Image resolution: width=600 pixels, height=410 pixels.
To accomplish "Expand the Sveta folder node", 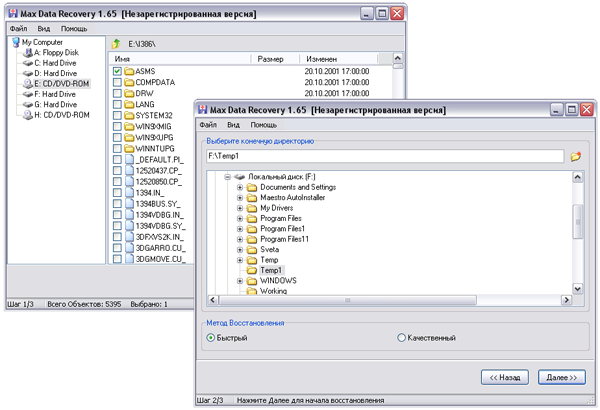I will (240, 250).
